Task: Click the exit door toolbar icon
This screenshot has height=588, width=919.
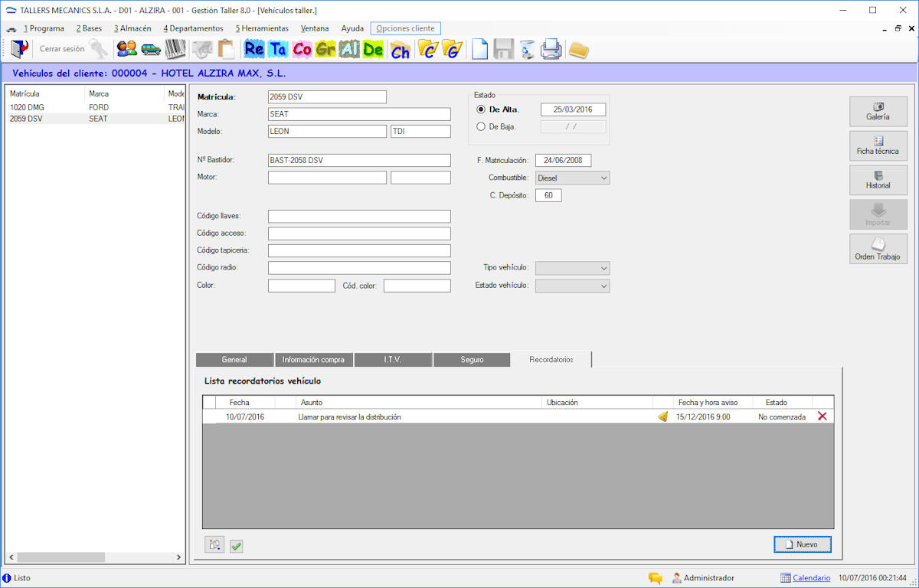Action: tap(19, 49)
